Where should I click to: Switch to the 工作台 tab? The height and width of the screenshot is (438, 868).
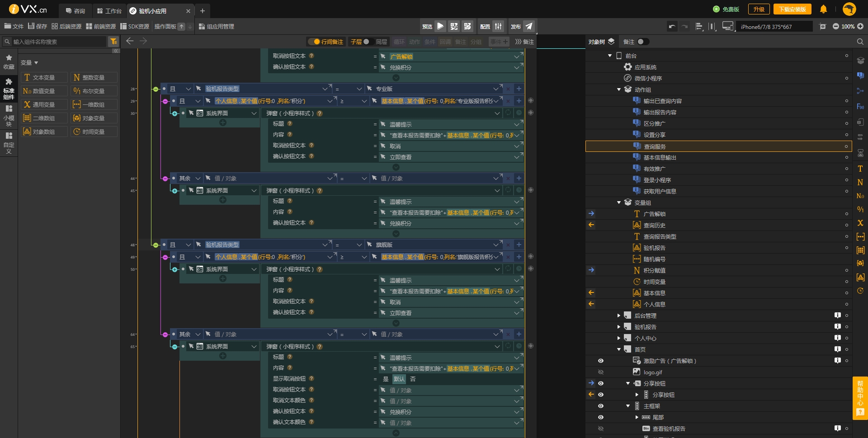(x=109, y=11)
